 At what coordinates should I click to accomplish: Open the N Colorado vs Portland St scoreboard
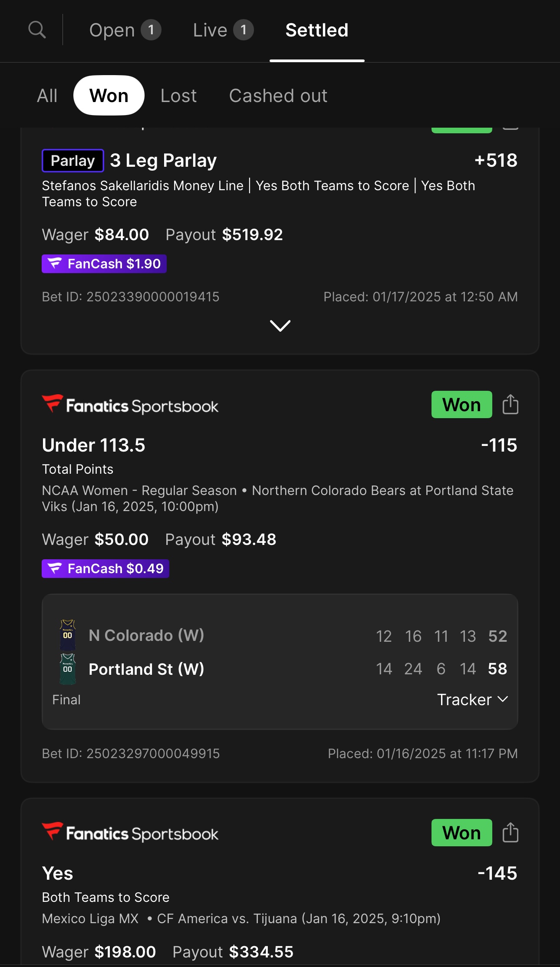click(280, 652)
